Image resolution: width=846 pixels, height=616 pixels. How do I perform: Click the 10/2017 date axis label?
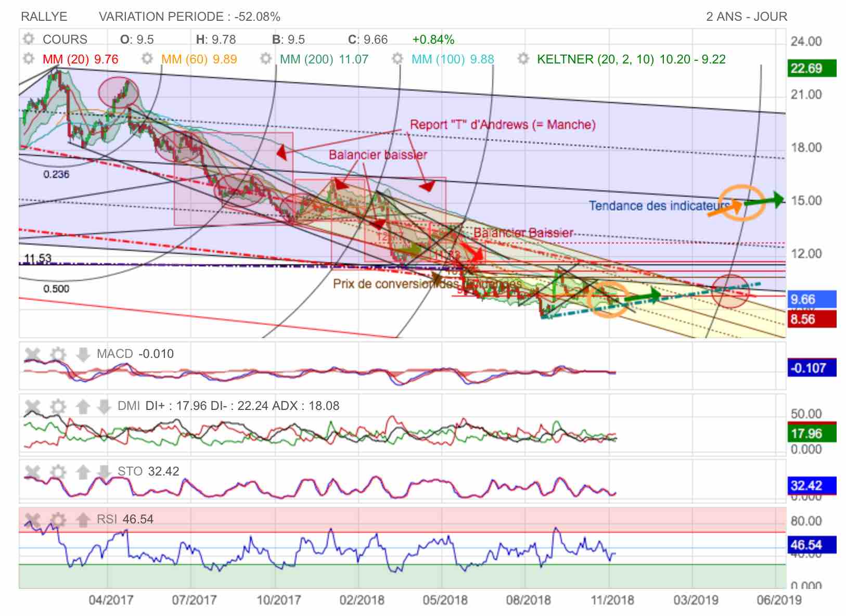pyautogui.click(x=278, y=600)
